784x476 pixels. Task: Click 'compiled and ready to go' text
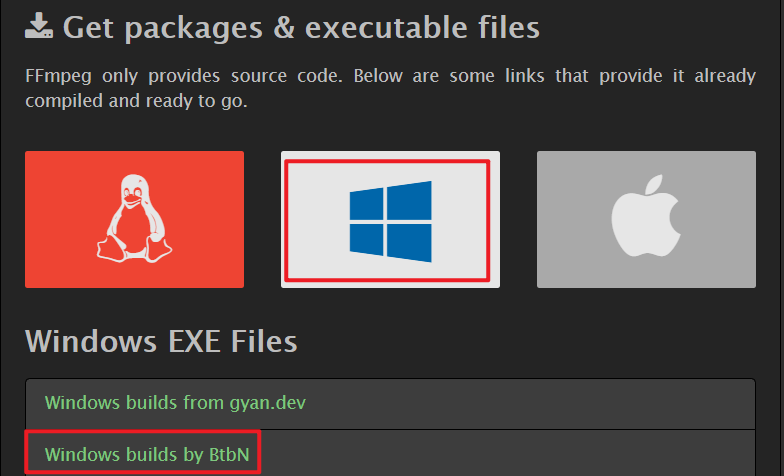[x=136, y=101]
